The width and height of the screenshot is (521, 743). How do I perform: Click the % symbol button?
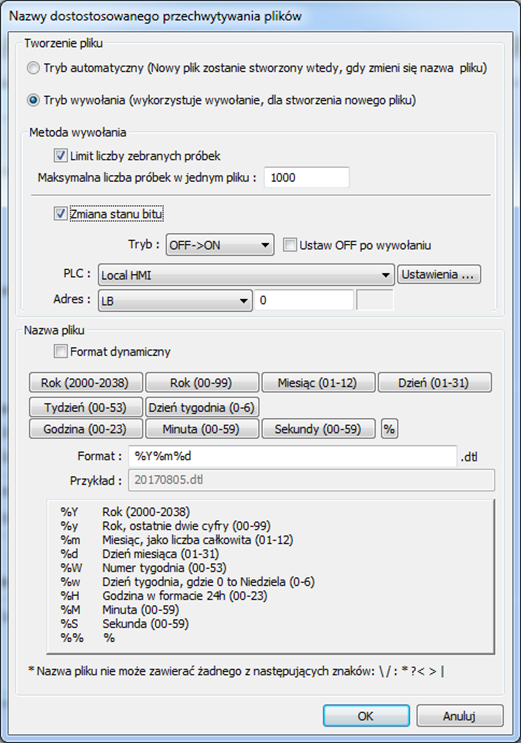click(x=389, y=429)
